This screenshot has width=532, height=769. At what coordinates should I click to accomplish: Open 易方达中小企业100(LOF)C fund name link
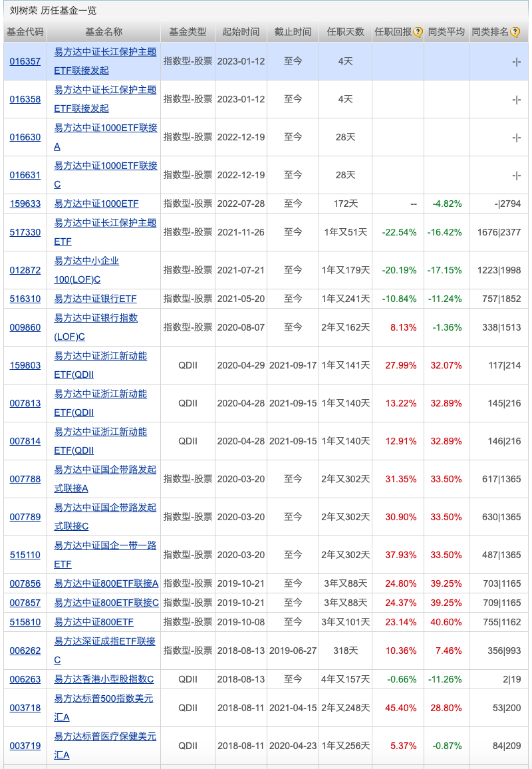(86, 270)
